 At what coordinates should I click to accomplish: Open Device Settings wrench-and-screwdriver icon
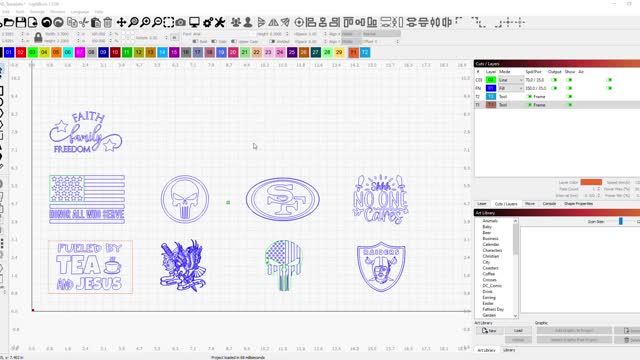pos(220,22)
